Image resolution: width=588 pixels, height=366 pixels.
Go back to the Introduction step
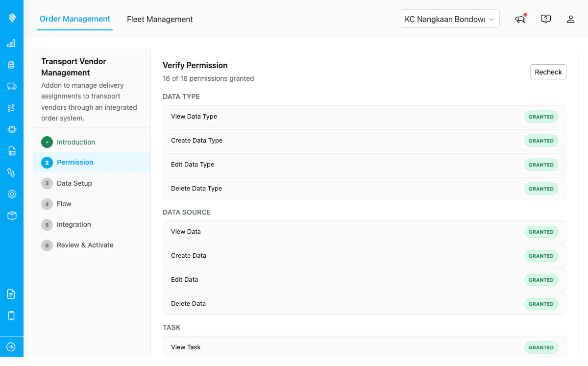click(75, 142)
